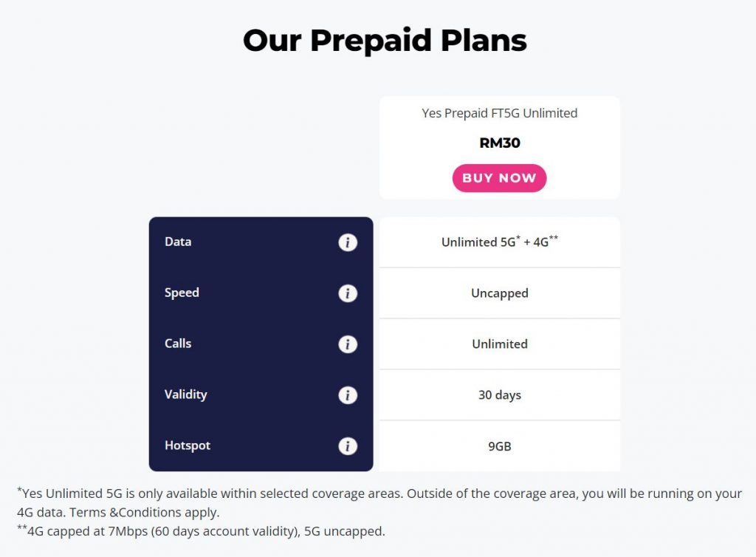Click the info icon beside Data
Image resolution: width=756 pixels, height=557 pixels.
coord(348,242)
